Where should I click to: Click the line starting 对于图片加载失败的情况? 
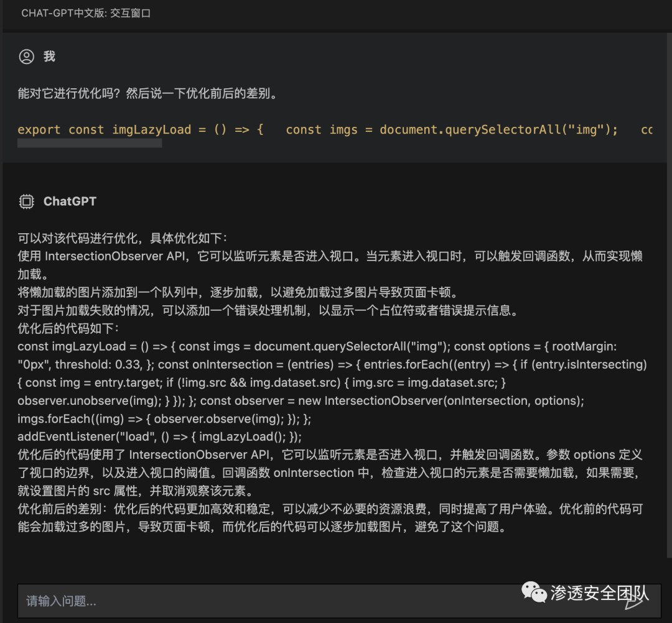(268, 310)
